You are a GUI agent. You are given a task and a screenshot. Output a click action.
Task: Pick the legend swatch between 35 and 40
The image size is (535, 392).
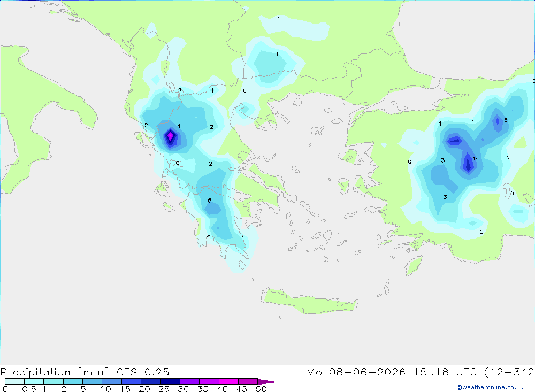[x=209, y=381]
